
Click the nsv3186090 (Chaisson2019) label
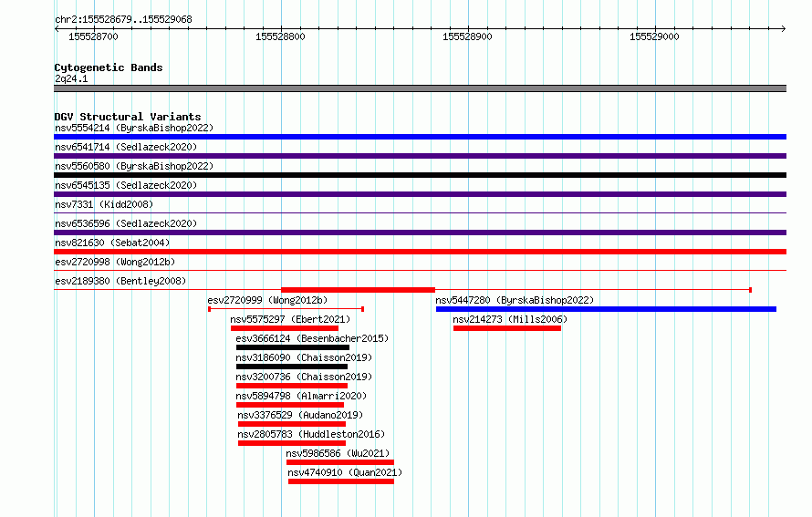(x=304, y=357)
